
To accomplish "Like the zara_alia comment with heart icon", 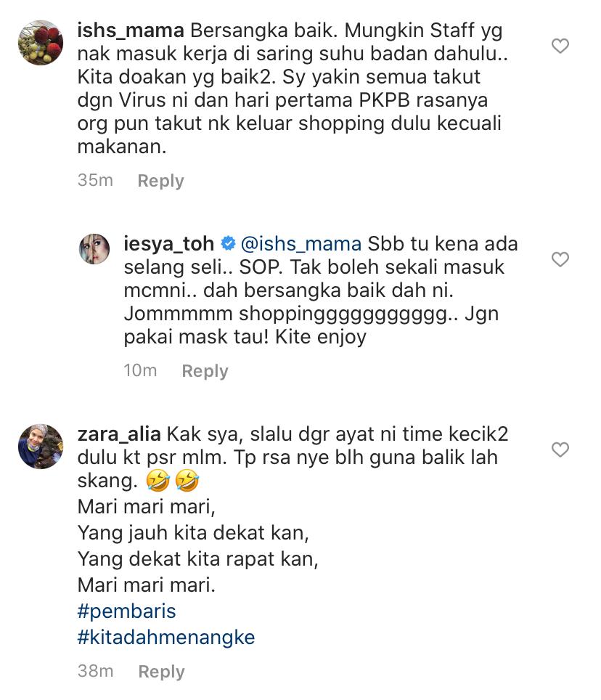I will 560,449.
